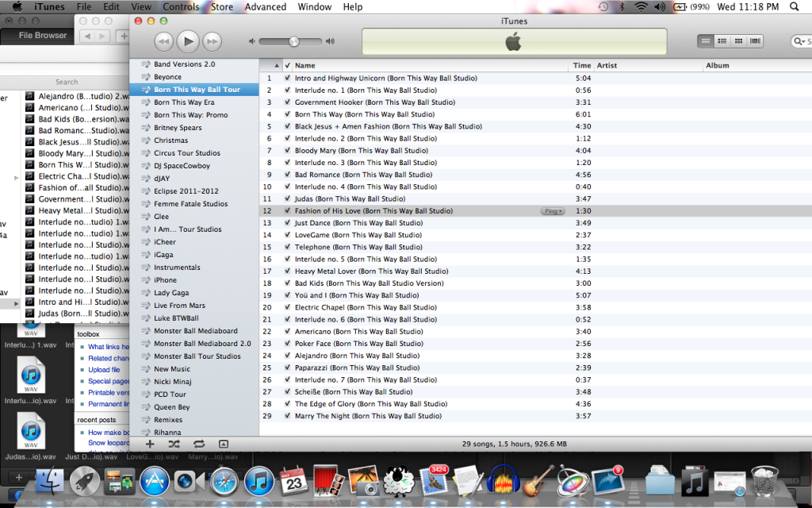Uncheck Intro and Highway Unicorn song
The width and height of the screenshot is (812, 508).
coord(287,79)
